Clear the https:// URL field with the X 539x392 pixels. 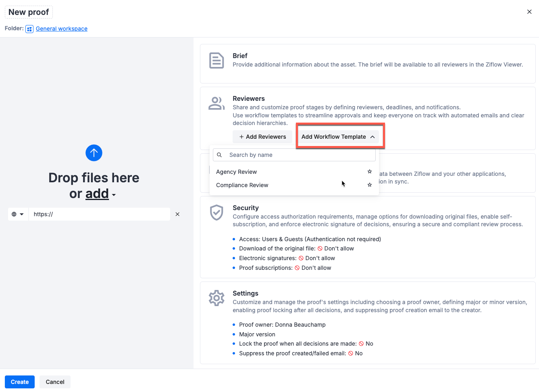177,214
